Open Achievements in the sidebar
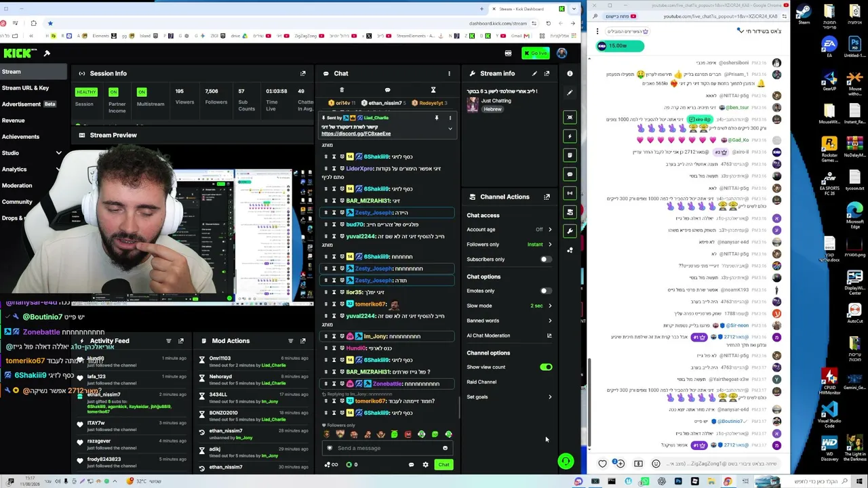This screenshot has height=488, width=868. point(20,137)
